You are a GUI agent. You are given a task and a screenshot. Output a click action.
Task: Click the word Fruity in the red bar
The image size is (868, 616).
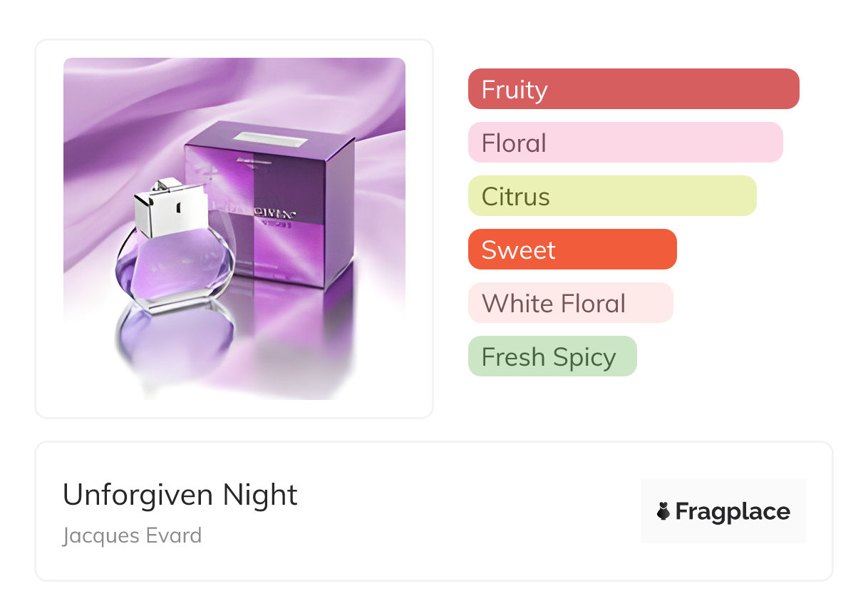click(515, 90)
